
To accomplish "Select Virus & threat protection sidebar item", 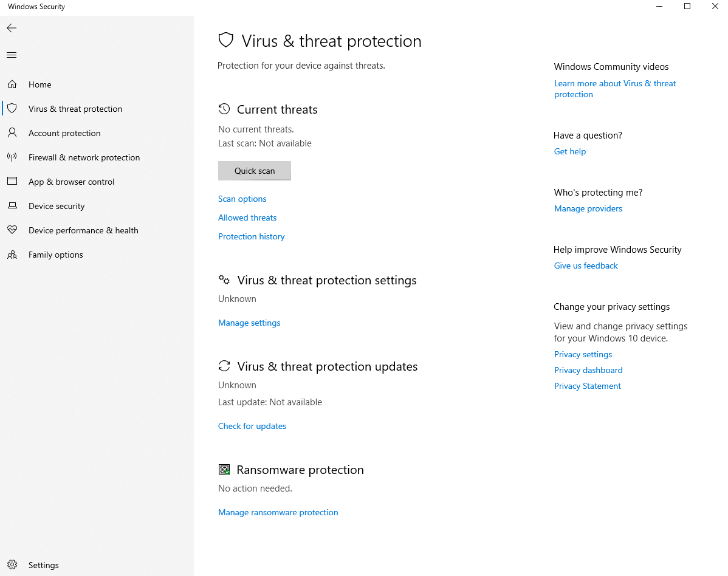I will pyautogui.click(x=75, y=109).
